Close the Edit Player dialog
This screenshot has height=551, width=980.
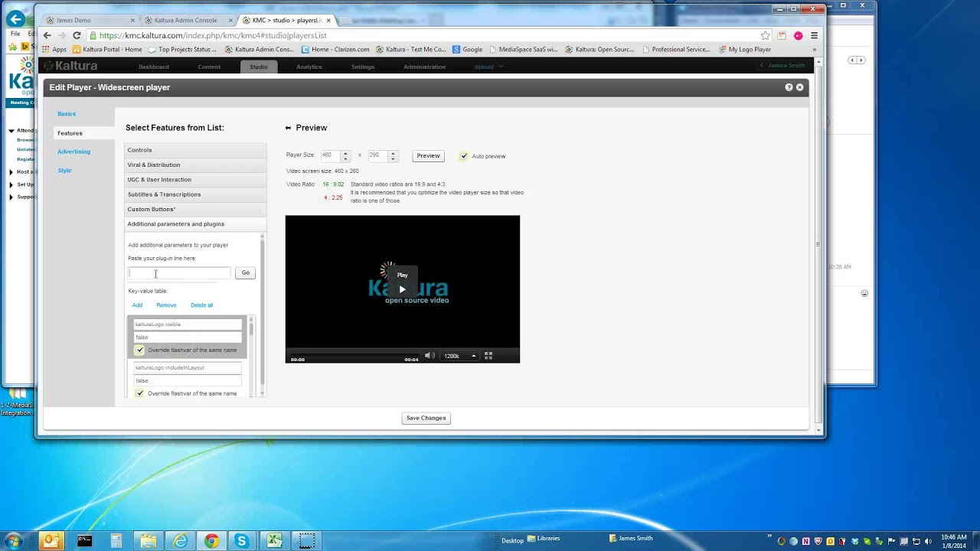(x=799, y=87)
